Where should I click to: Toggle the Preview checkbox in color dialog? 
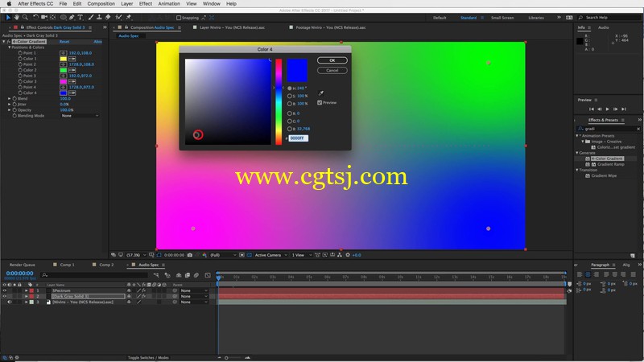tap(320, 103)
